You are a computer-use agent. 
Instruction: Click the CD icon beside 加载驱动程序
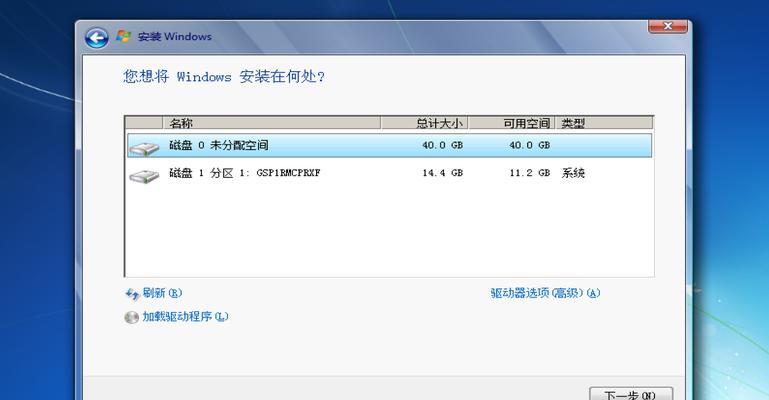(x=131, y=318)
